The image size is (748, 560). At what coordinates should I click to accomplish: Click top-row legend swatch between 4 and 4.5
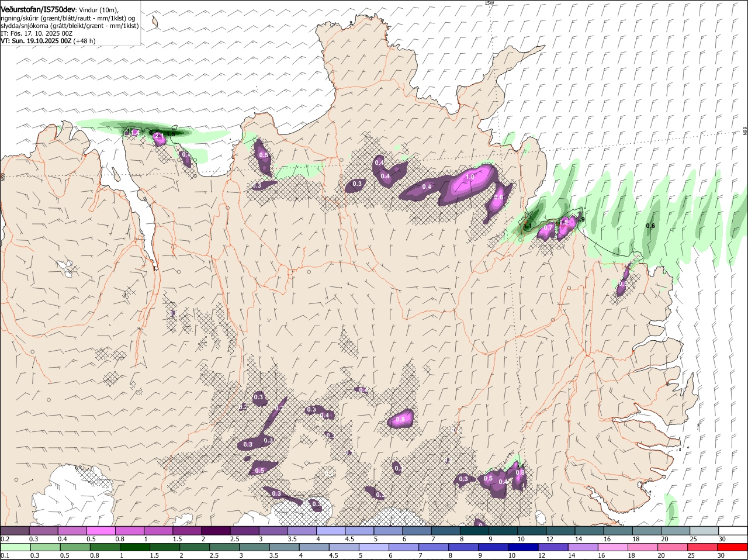[330, 530]
